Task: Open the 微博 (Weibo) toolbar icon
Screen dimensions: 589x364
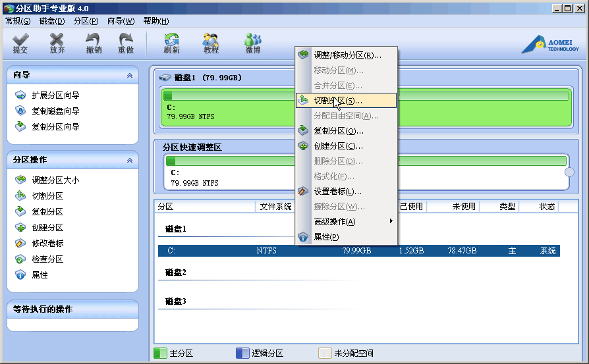Action: 252,43
